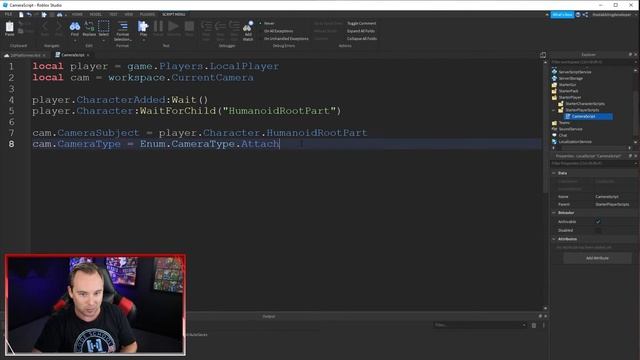The image size is (640, 360).
Task: Click the Back navigation arrow in ribbon
Action: pyautogui.click(x=44, y=27)
